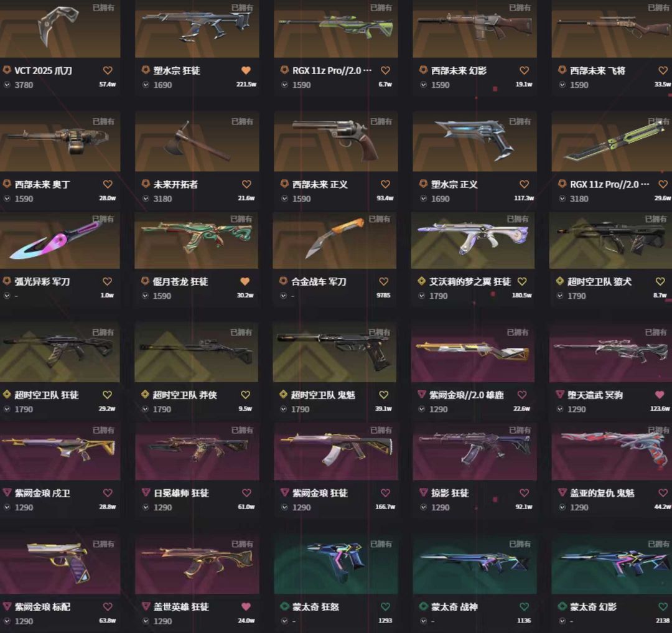This screenshot has height=633, width=672.
Task: Click the RGX 11z Pro green rifle thumbnail
Action: click(x=335, y=29)
